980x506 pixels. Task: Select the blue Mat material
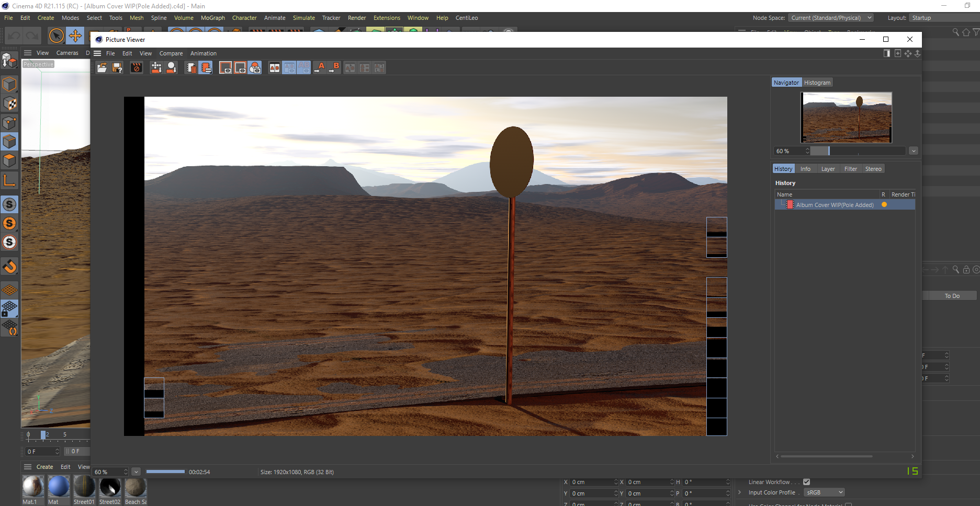[x=58, y=487]
